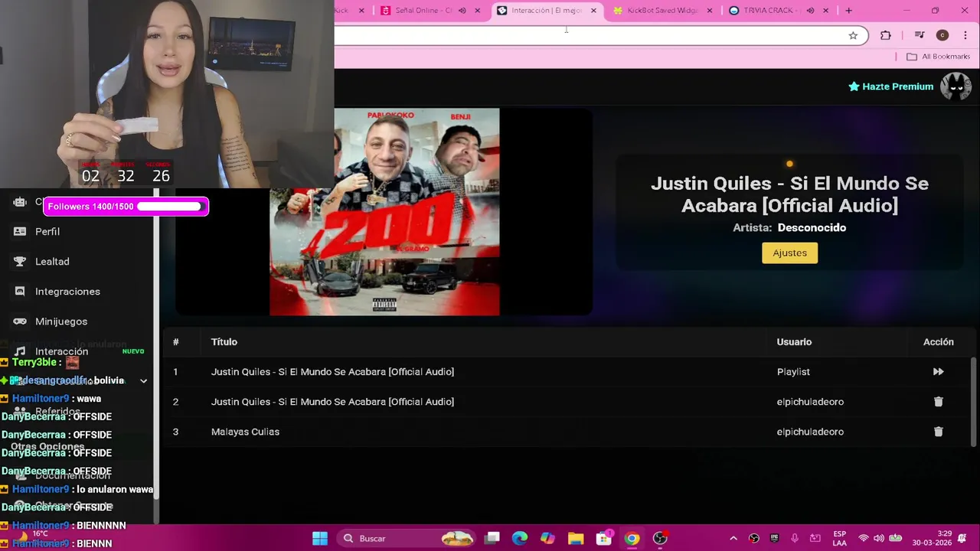Open Google Chrome from the taskbar
The image size is (980, 551).
pyautogui.click(x=632, y=538)
